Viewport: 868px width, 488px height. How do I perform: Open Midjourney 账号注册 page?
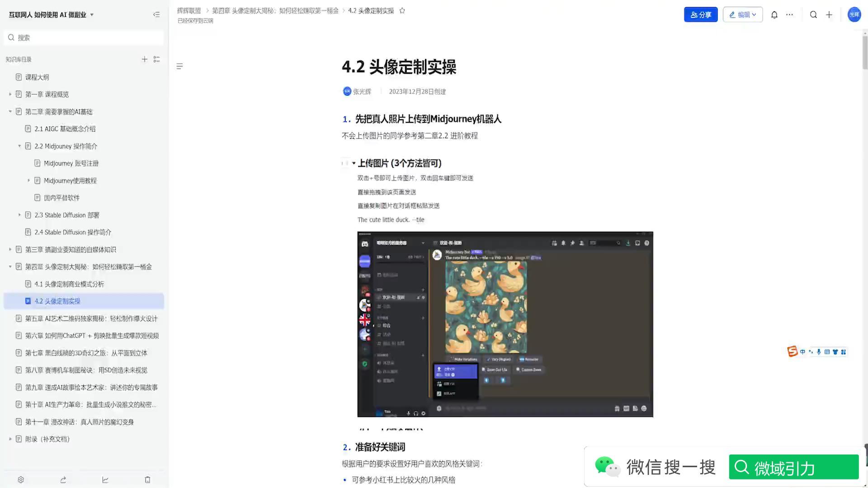point(71,163)
